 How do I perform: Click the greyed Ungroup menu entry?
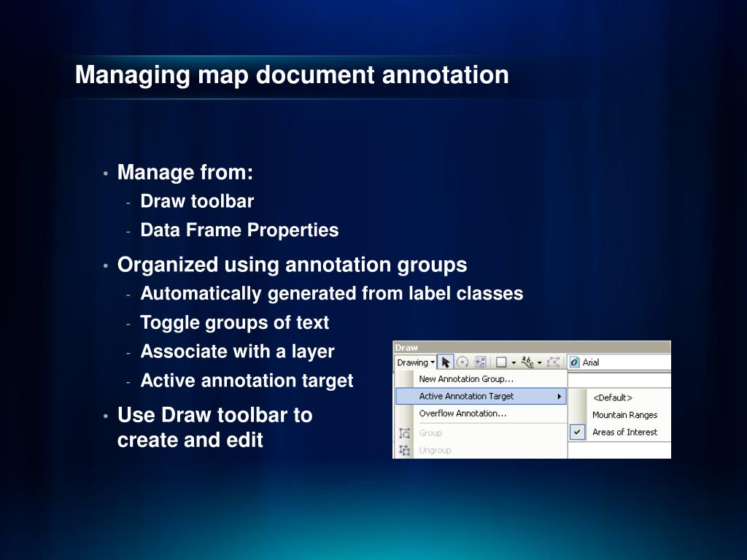tap(435, 450)
